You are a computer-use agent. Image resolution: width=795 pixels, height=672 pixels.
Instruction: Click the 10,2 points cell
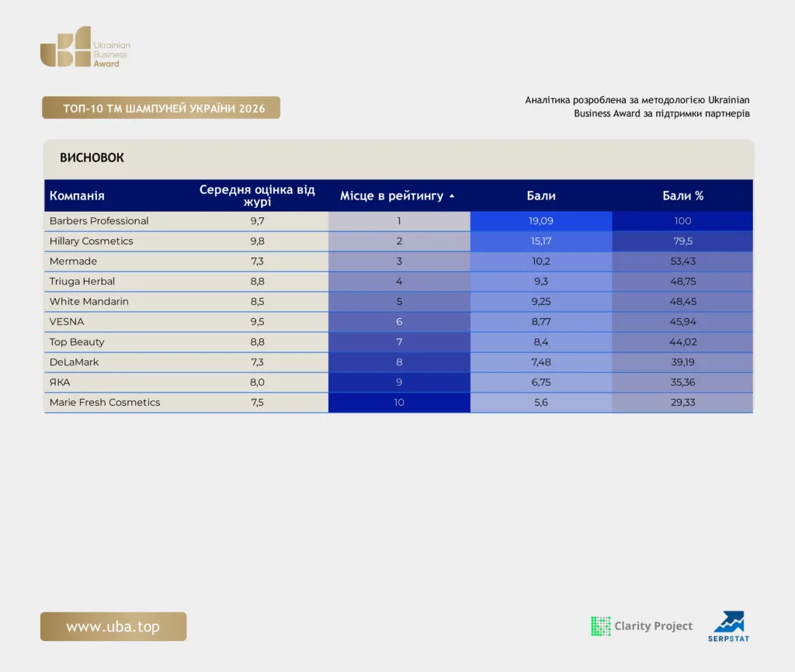pyautogui.click(x=541, y=262)
